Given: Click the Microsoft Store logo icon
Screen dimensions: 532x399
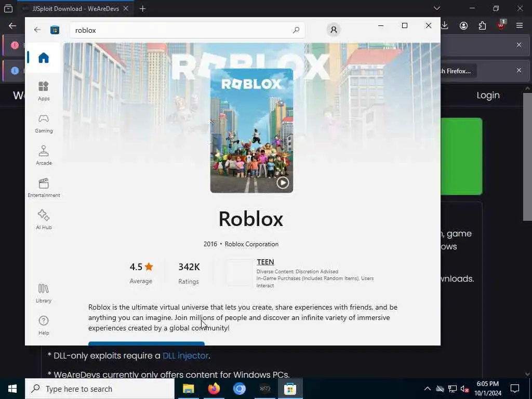Looking at the screenshot, I should (55, 30).
